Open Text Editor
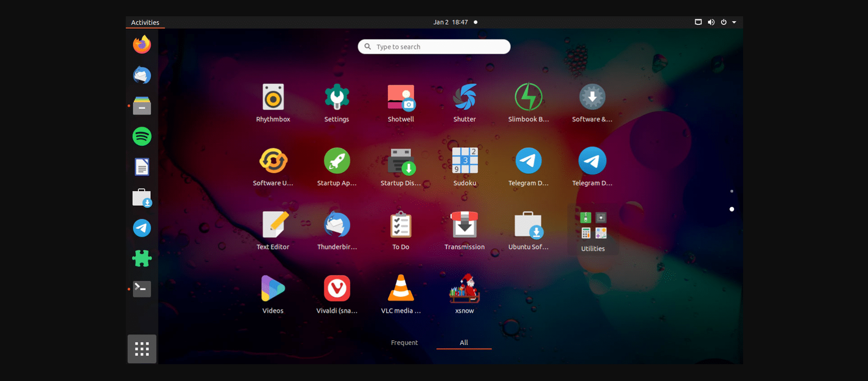The image size is (868, 381). 273,230
